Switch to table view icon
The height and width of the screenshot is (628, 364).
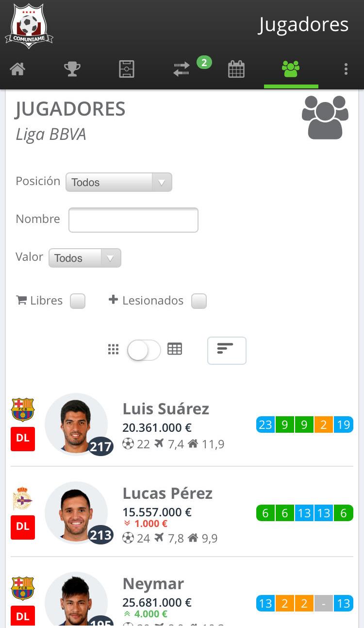pos(175,349)
